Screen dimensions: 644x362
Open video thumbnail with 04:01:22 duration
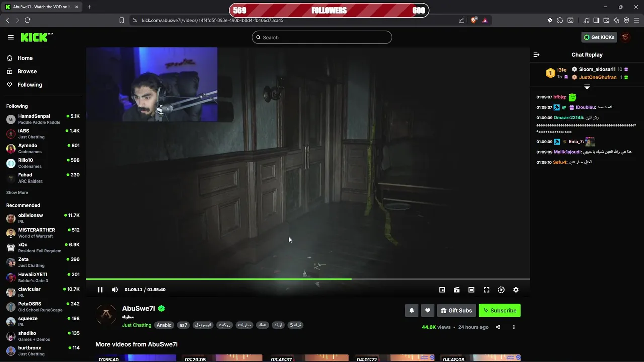[394, 358]
